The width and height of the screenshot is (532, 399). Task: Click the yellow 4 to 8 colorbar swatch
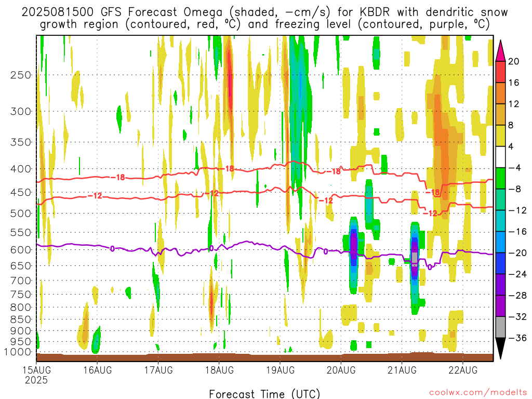click(500, 136)
